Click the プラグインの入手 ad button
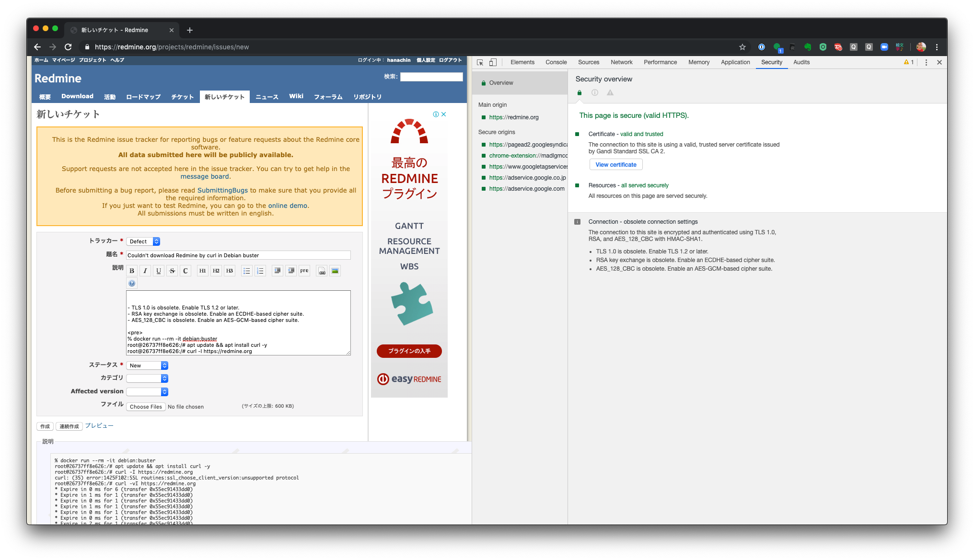The height and width of the screenshot is (560, 974). [x=409, y=351]
